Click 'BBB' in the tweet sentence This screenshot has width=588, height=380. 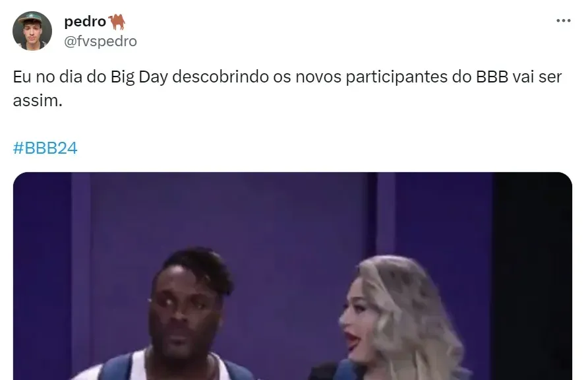click(492, 77)
